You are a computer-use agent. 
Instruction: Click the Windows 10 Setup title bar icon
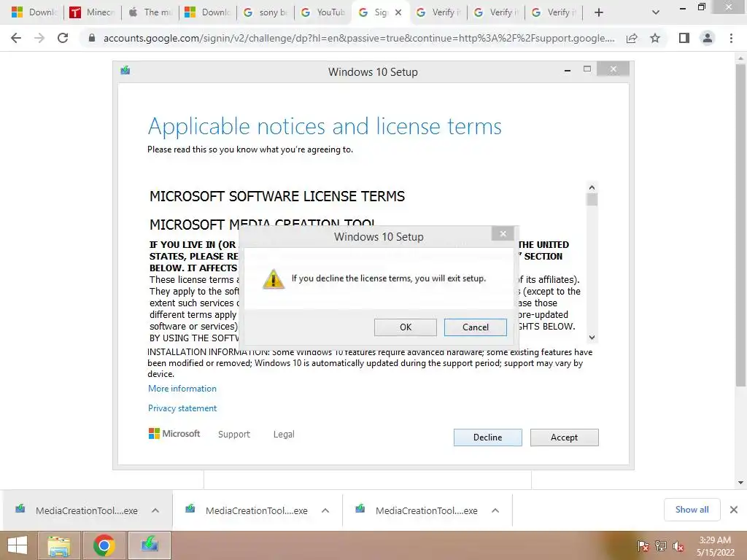coord(125,71)
